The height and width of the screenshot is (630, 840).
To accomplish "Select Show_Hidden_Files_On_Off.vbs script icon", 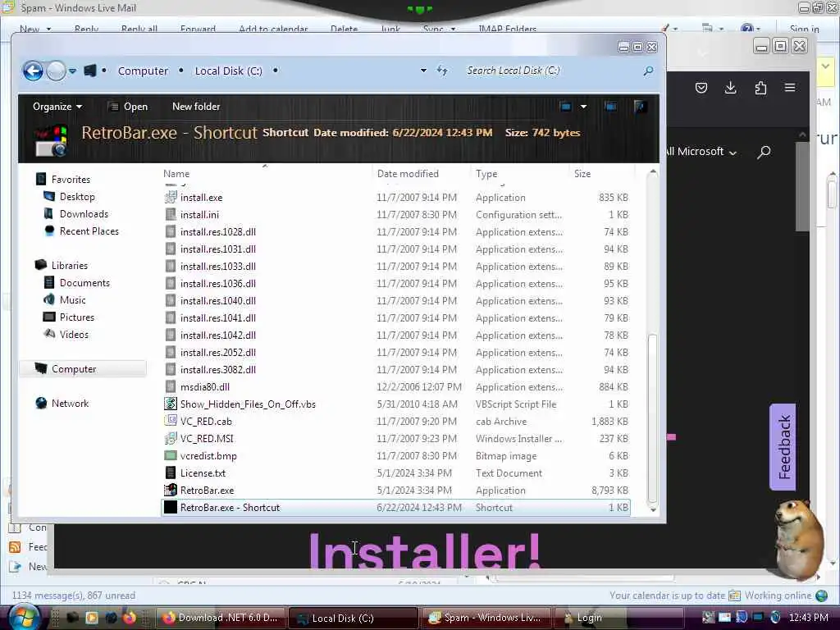I will pyautogui.click(x=171, y=404).
